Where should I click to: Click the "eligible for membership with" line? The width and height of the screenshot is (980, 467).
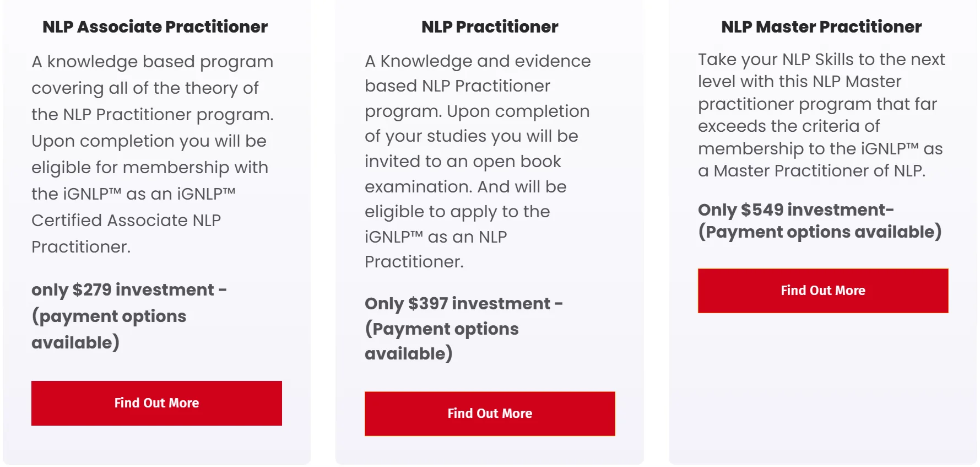150,168
